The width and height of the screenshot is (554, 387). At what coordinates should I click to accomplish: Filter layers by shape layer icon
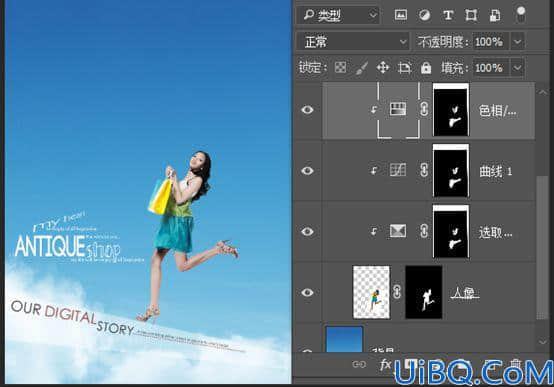[471, 15]
